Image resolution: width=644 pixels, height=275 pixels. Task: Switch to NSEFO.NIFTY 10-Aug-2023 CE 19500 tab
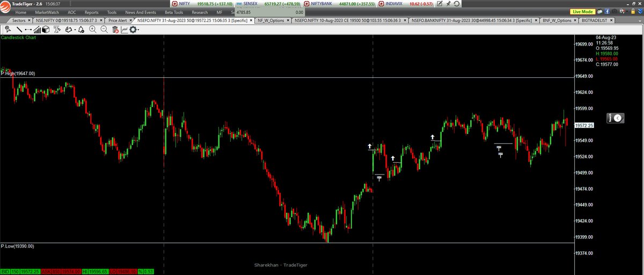pos(350,20)
